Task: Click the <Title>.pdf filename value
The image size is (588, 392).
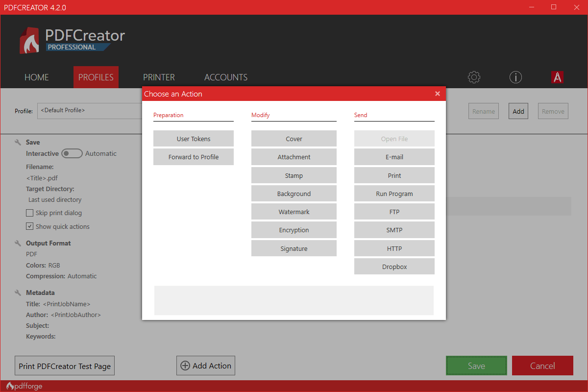Action: [42, 178]
